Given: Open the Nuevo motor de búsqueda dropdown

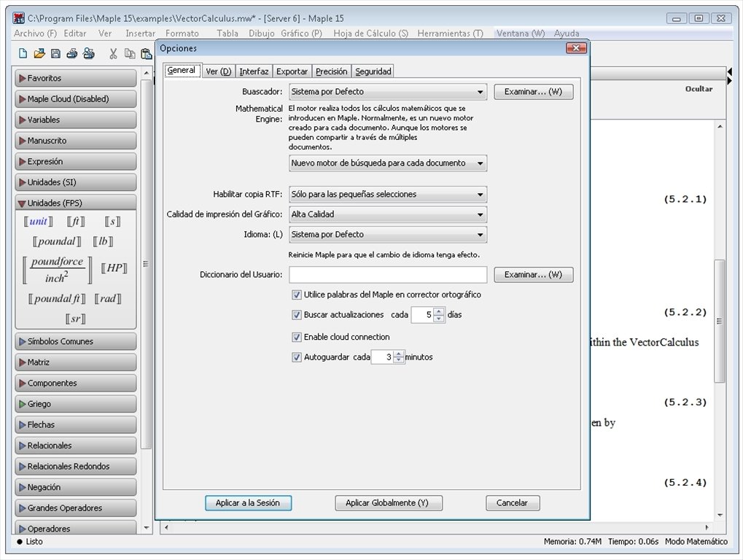Looking at the screenshot, I should (x=388, y=163).
